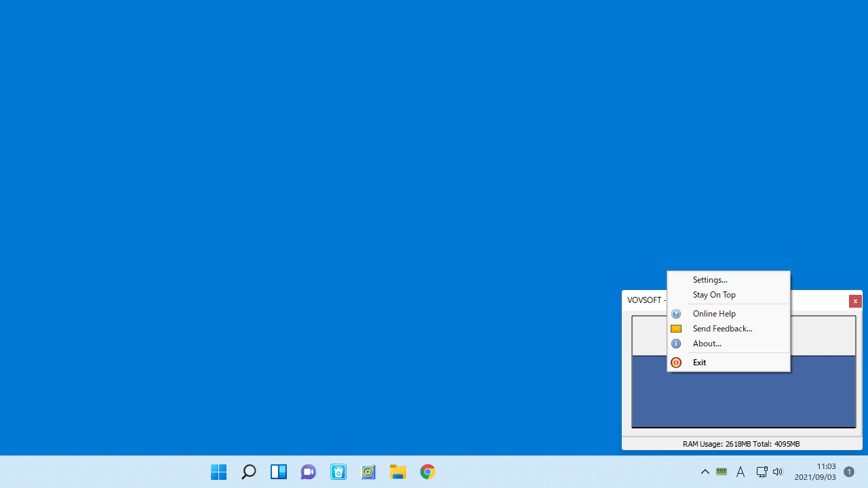The height and width of the screenshot is (488, 868).
Task: Click the Send Feedback envelope icon
Action: [676, 329]
